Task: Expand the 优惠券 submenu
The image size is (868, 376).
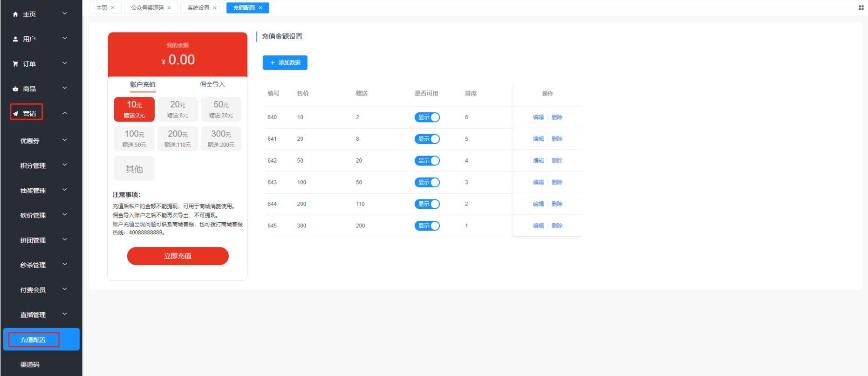Action: (65, 140)
